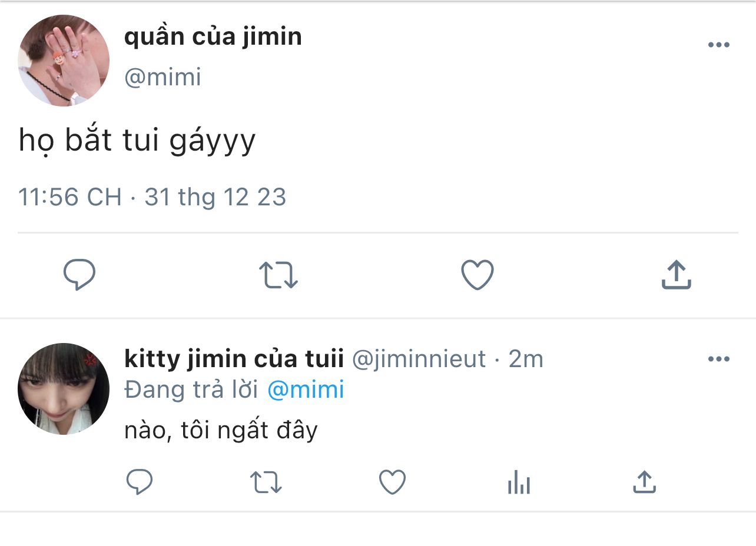Open more options for @jiminnieut's reply
Viewport: 756px width, 546px height.
tap(718, 359)
